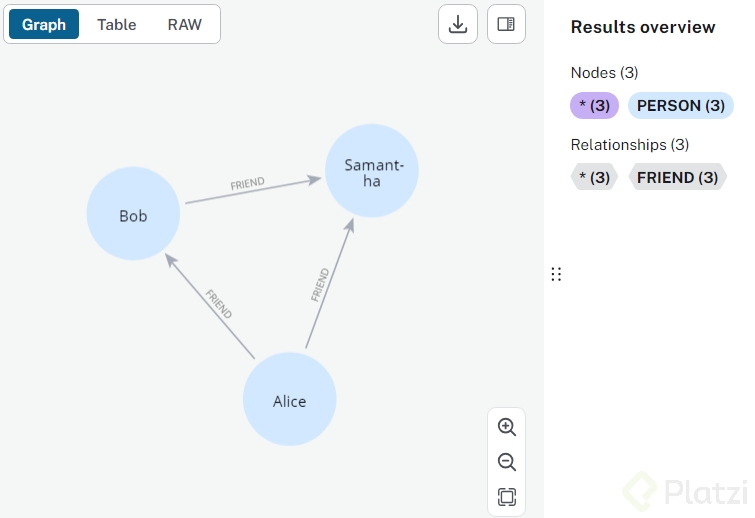
Task: Click the PERSON (3) node label
Action: coord(680,105)
